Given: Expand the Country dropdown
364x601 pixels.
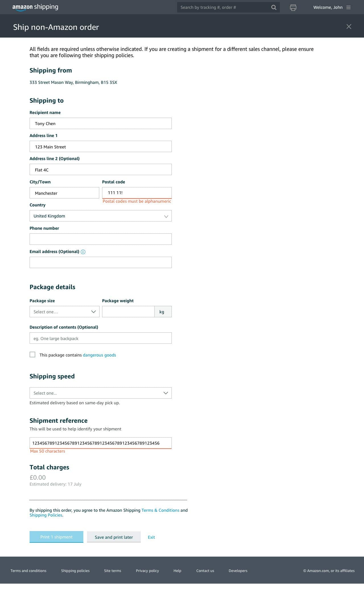Looking at the screenshot, I should tap(101, 216).
